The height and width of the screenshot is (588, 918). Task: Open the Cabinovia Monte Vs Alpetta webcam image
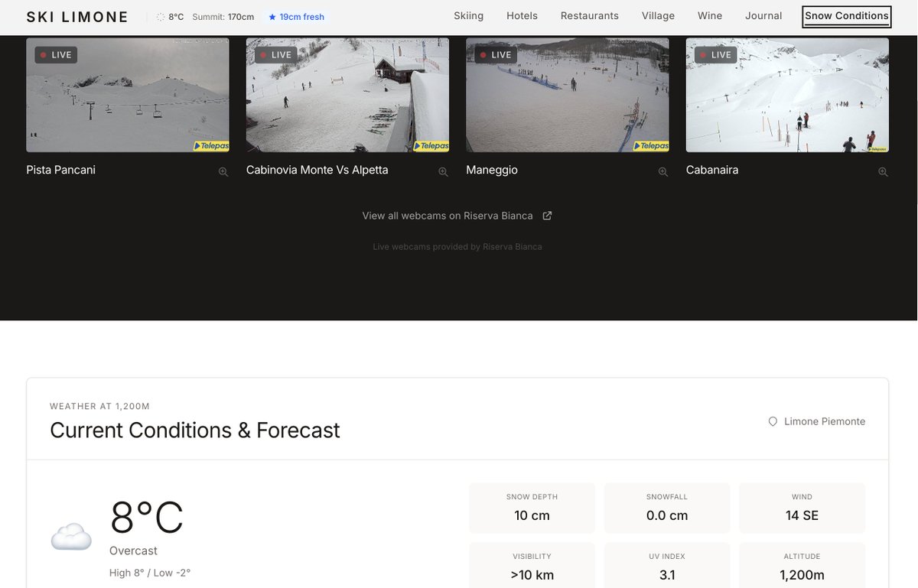(347, 96)
